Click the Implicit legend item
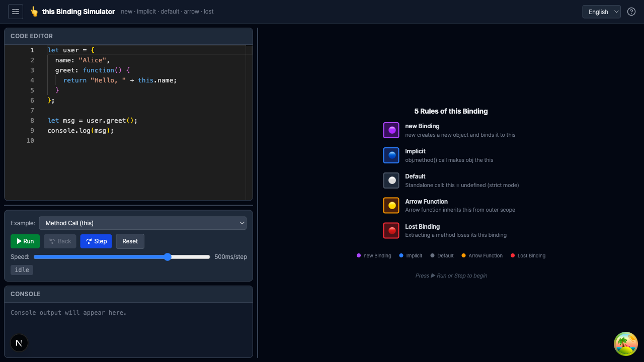This screenshot has height=362, width=644. pyautogui.click(x=411, y=256)
